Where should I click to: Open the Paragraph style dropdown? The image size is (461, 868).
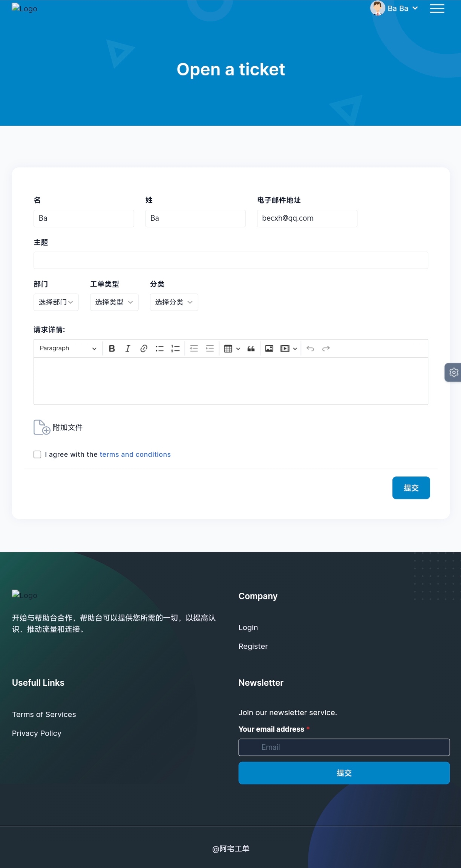pos(68,348)
